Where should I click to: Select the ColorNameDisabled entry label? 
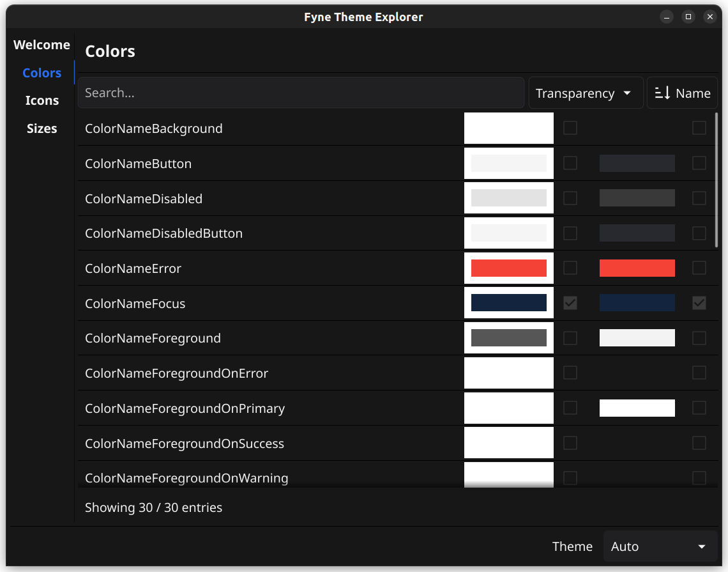coord(144,199)
